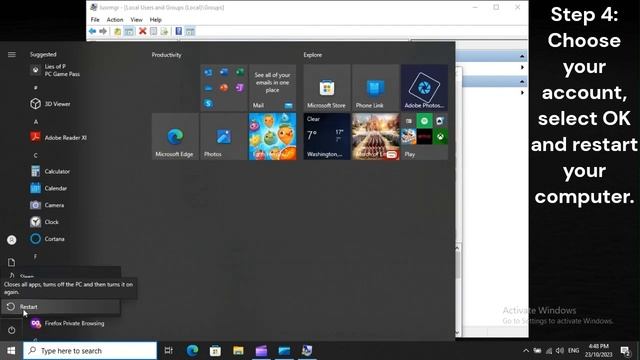Click Restart in the power menu
The width and height of the screenshot is (640, 360).
pyautogui.click(x=60, y=307)
